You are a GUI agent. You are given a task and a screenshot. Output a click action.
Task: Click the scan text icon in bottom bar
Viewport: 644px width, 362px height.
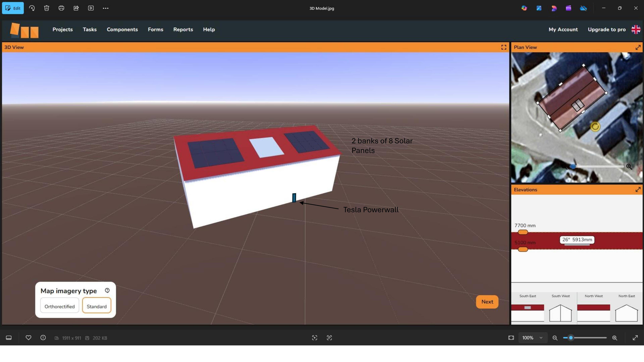click(x=329, y=338)
